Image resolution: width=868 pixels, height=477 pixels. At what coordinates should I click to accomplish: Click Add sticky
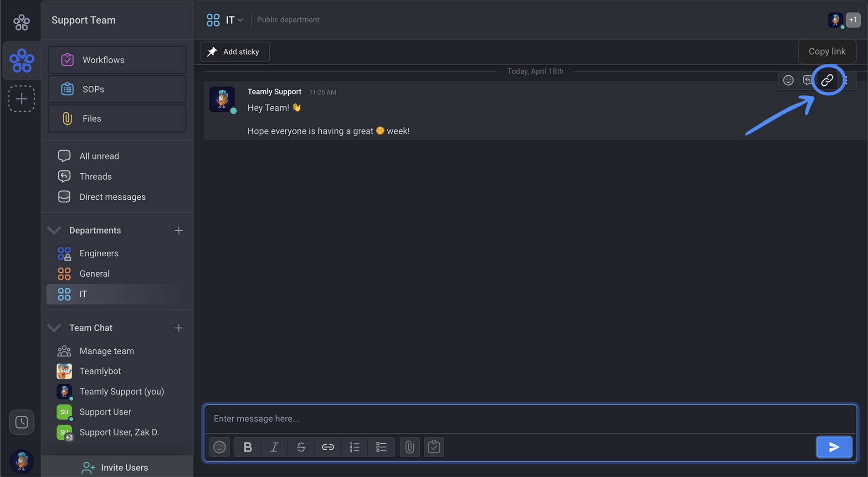(235, 52)
